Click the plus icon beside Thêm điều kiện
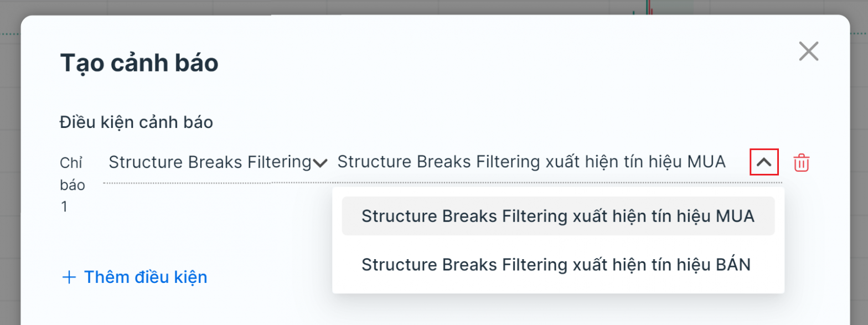Viewport: 868px width, 325px height. coord(69,277)
